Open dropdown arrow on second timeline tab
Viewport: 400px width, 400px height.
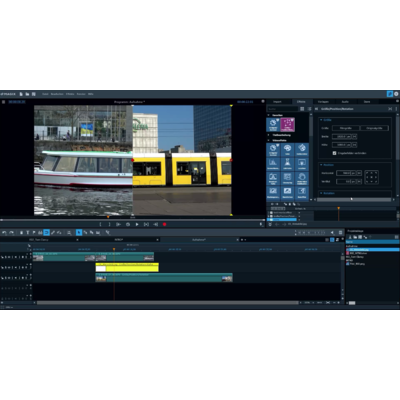tap(157, 240)
